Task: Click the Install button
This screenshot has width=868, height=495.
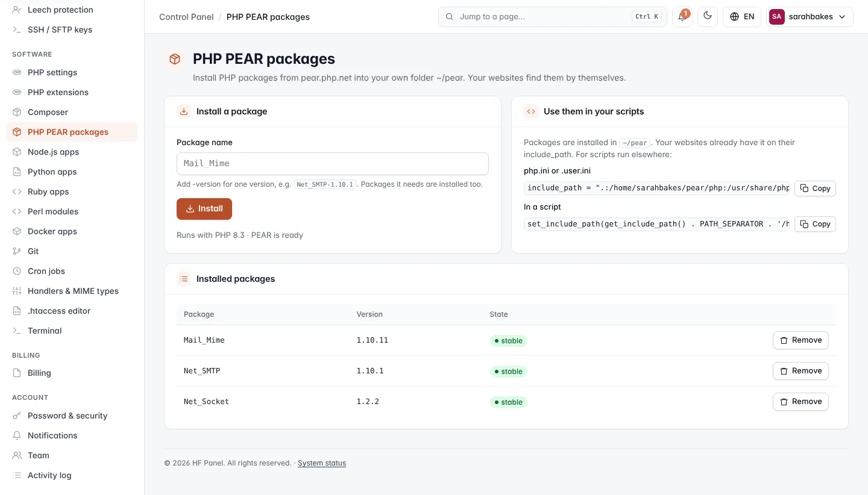Action: tap(204, 208)
